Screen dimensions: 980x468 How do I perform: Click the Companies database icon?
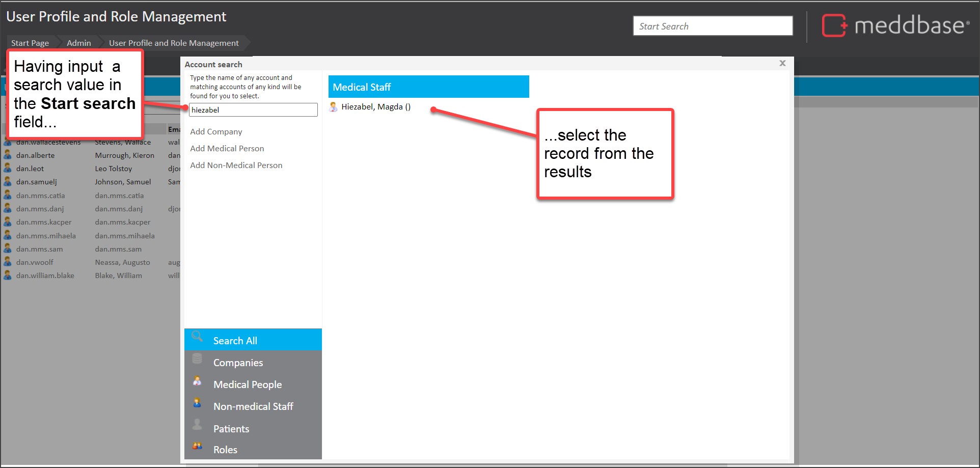197,359
